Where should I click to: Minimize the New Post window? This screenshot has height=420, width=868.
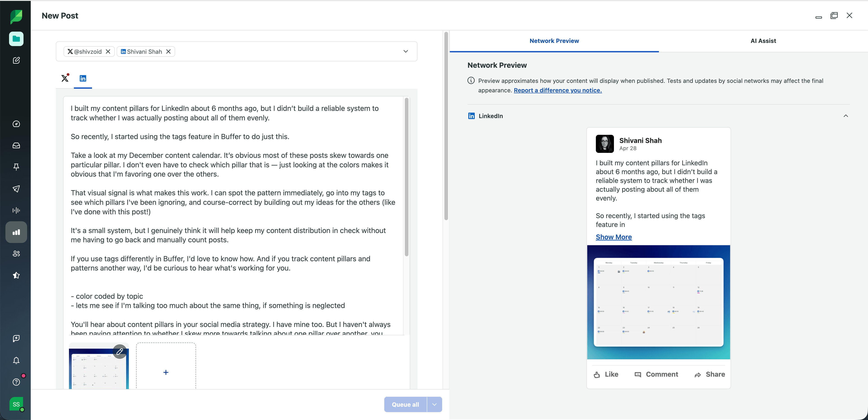(x=818, y=17)
